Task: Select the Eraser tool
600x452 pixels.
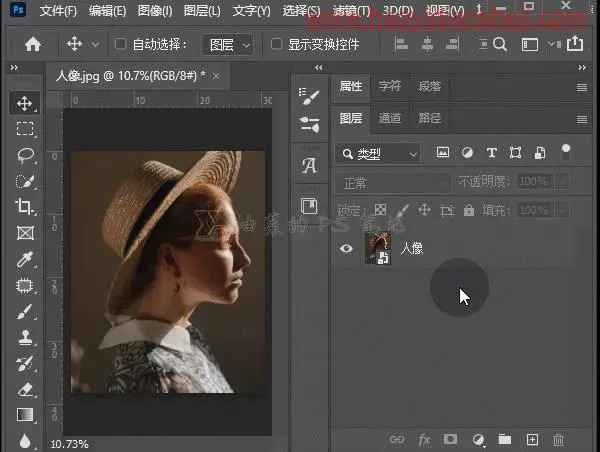Action: click(25, 390)
